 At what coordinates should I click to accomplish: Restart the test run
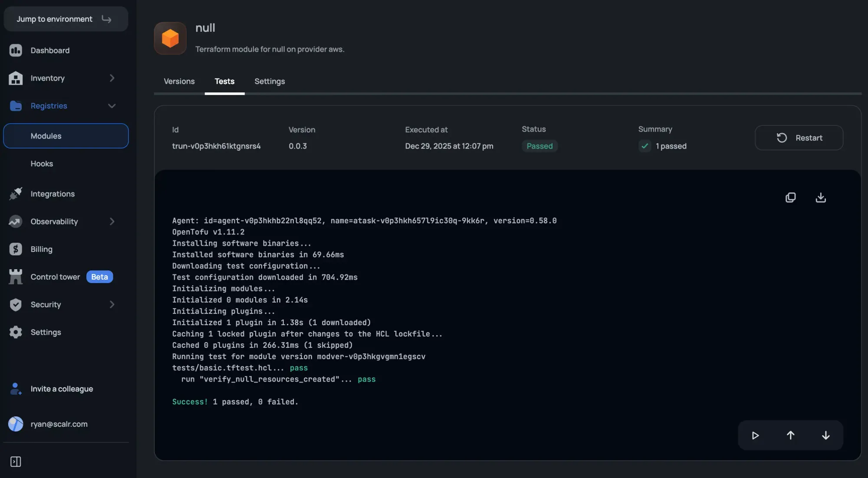tap(799, 138)
